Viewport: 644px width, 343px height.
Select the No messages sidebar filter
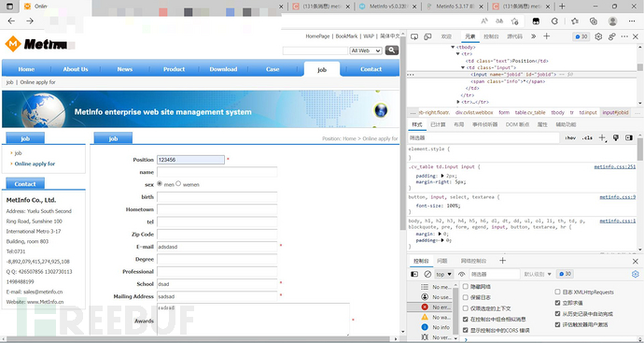point(430,287)
